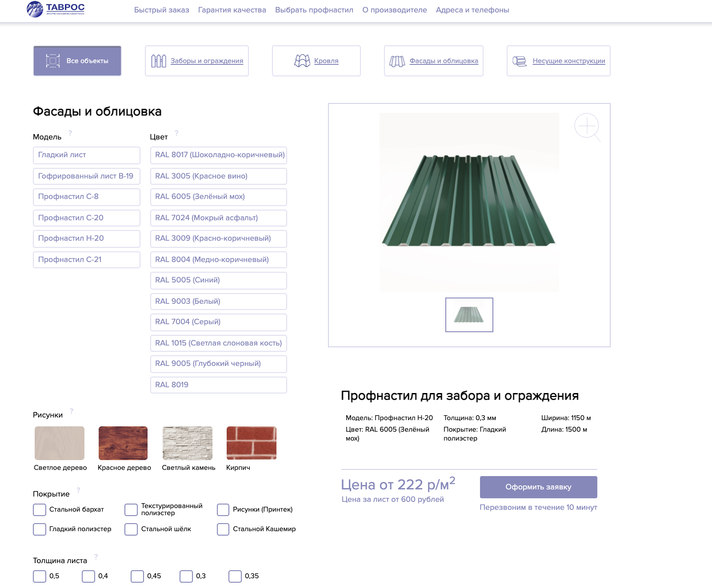Open the Фасады и облицовка category
Image resolution: width=712 pixels, height=588 pixels.
(434, 61)
